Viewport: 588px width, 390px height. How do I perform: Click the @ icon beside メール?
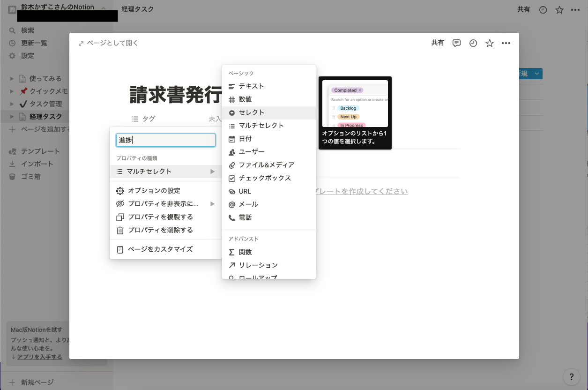click(231, 204)
